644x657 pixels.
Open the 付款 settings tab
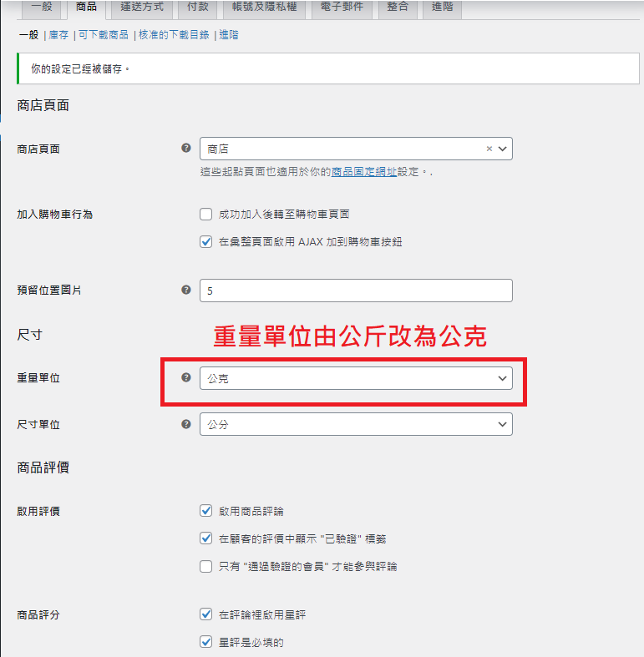(x=199, y=8)
